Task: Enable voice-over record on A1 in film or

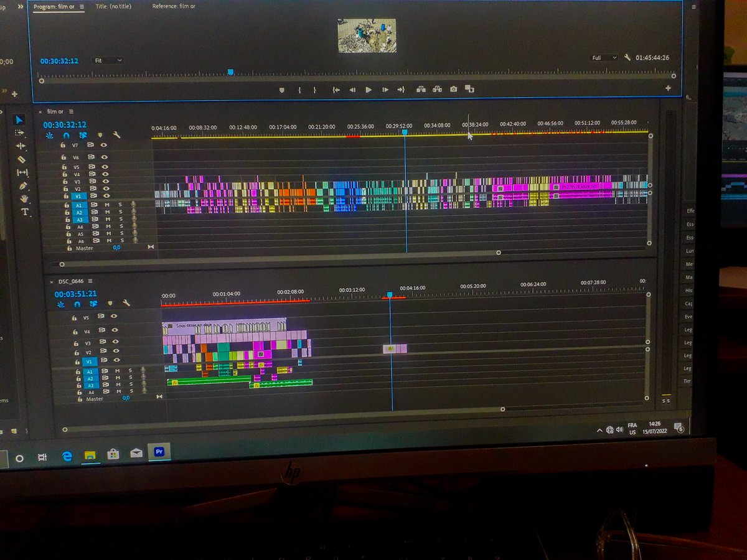Action: (133, 205)
